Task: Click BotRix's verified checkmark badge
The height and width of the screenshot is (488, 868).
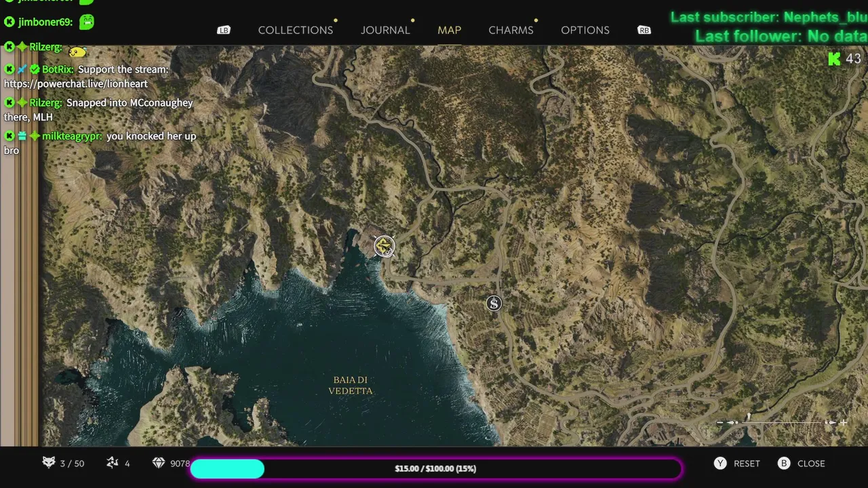Action: coord(35,69)
